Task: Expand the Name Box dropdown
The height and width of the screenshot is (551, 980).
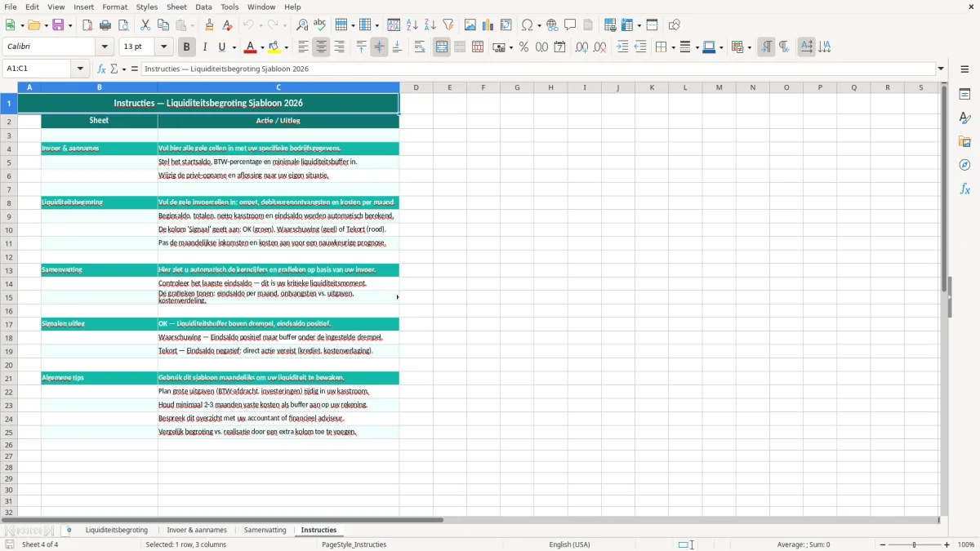Action: coord(81,69)
